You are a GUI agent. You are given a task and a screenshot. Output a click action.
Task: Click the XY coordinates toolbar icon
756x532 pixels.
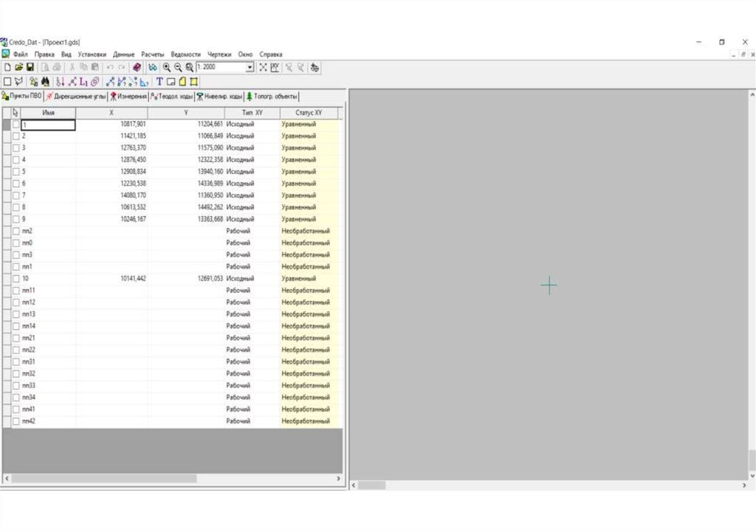click(275, 67)
